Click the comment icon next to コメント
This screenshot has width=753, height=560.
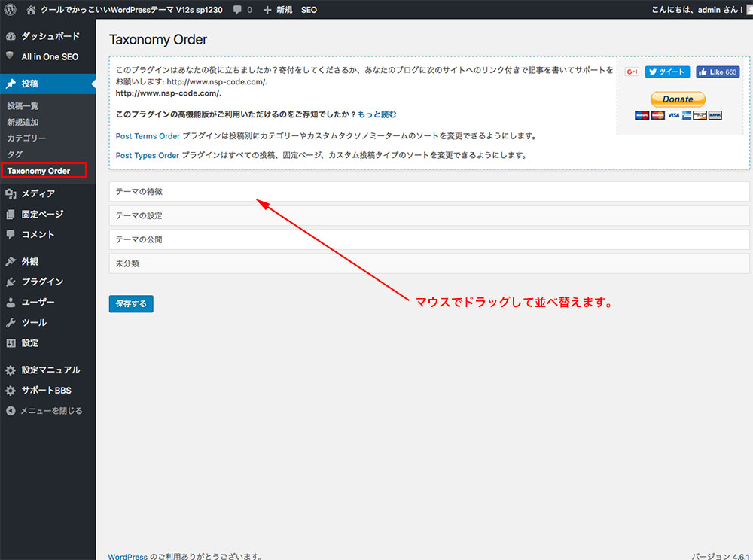pyautogui.click(x=10, y=234)
